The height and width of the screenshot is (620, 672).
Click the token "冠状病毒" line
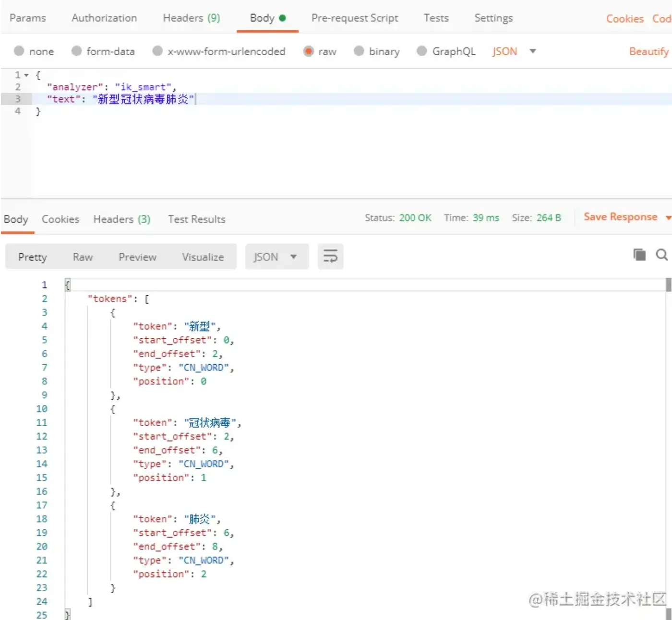click(187, 423)
